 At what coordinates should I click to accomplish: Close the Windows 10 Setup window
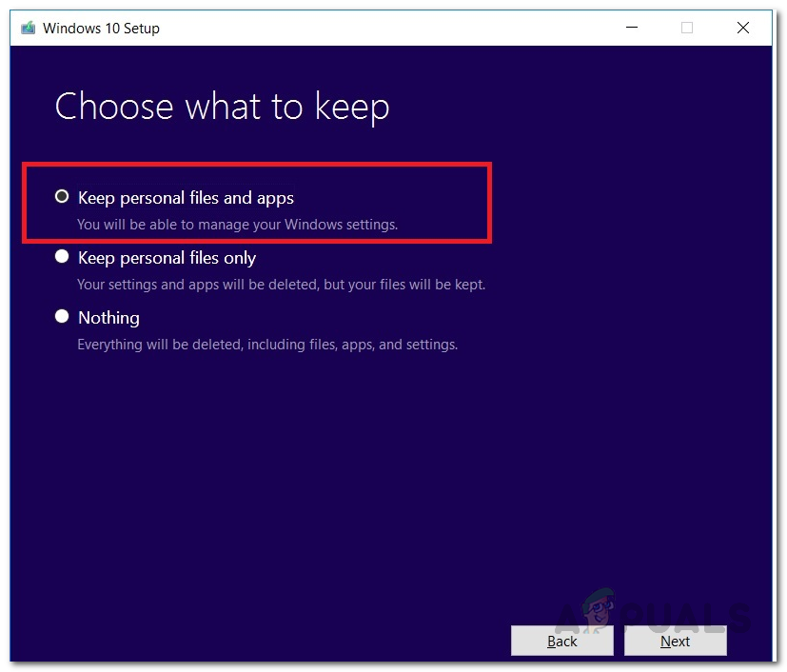(x=743, y=27)
